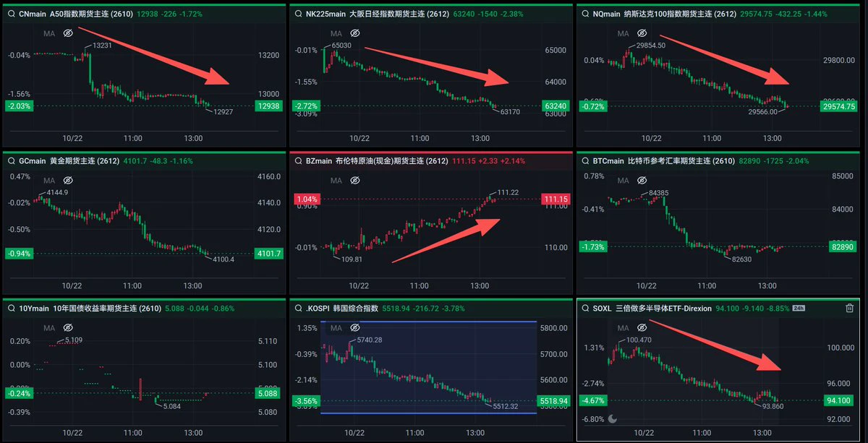Click the moon icon in the SOXL chart

(x=613, y=418)
